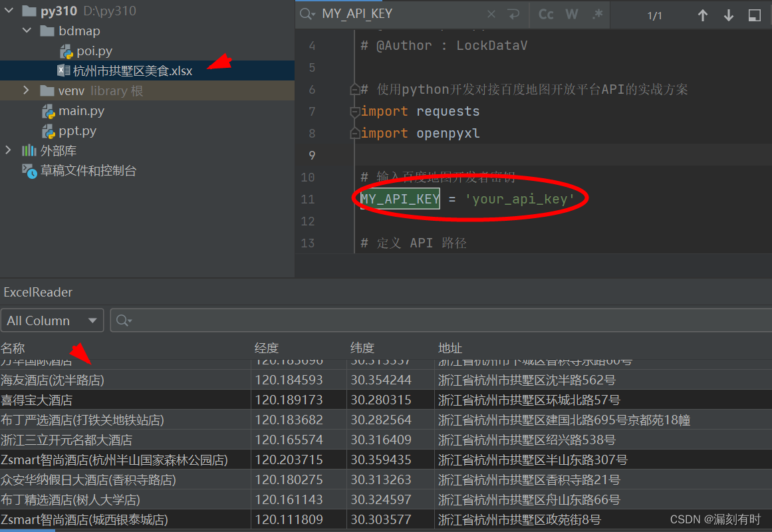Click the new line icon in find bar
Image resolution: width=772 pixels, height=532 pixels.
pos(513,14)
